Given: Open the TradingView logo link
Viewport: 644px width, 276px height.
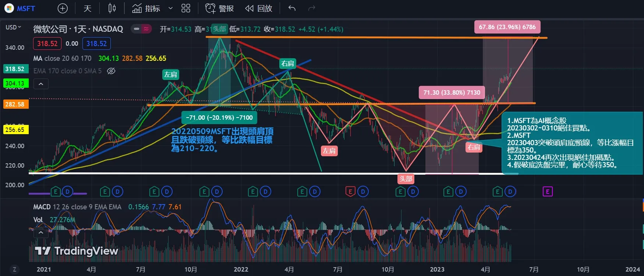Looking at the screenshot, I should 76,251.
